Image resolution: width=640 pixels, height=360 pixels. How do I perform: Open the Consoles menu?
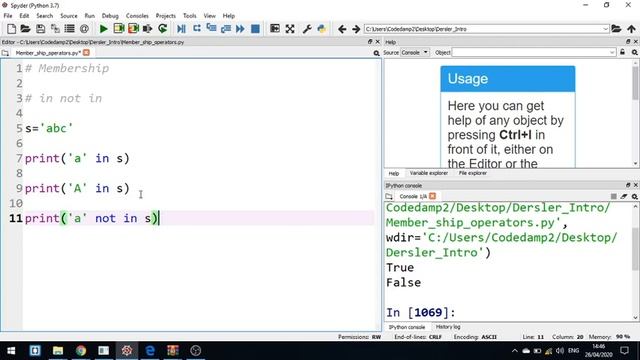(x=137, y=16)
